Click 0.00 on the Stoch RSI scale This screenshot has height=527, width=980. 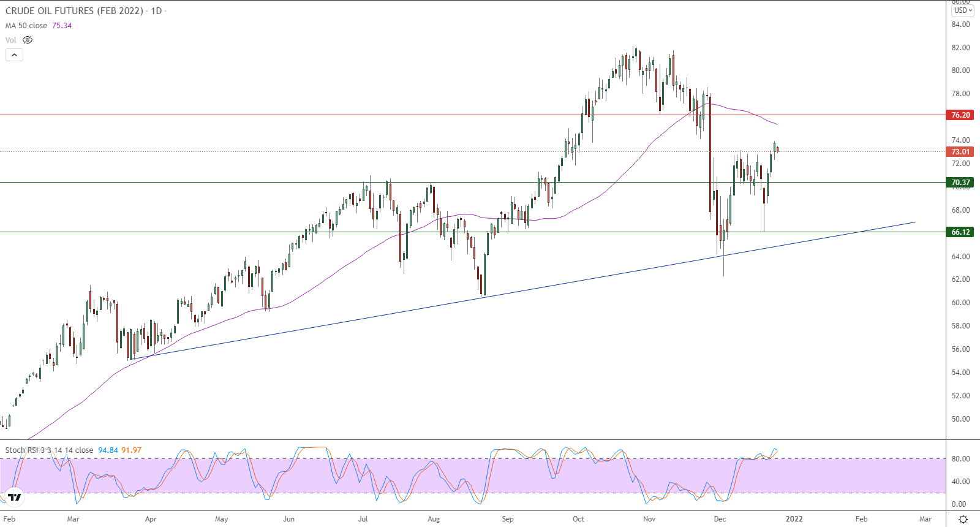[x=959, y=504]
